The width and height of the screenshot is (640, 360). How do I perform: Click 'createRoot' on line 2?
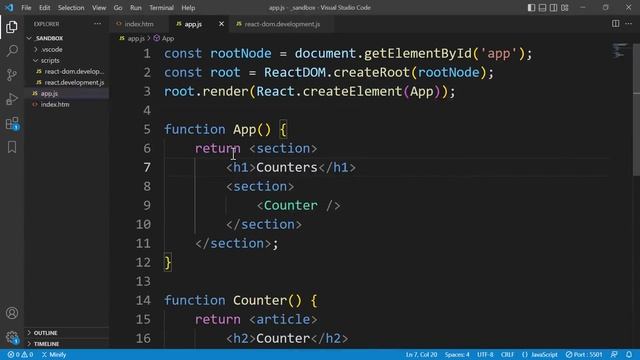(371, 72)
